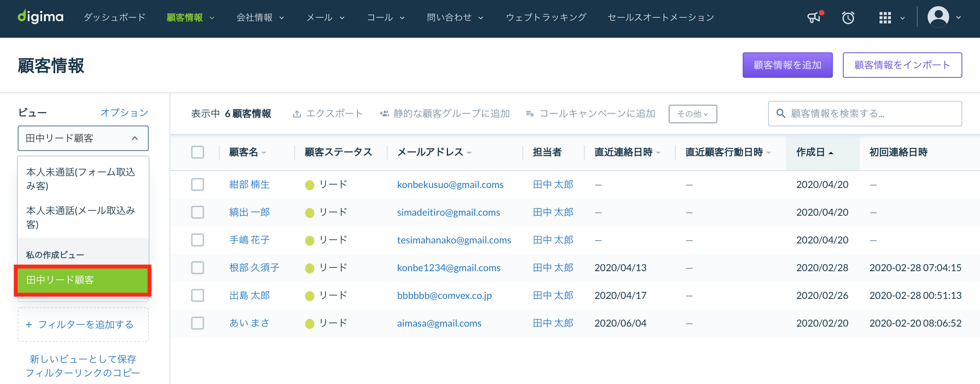The width and height of the screenshot is (980, 384).
Task: Select the checkbox for 出島 太郎
Action: tap(198, 295)
